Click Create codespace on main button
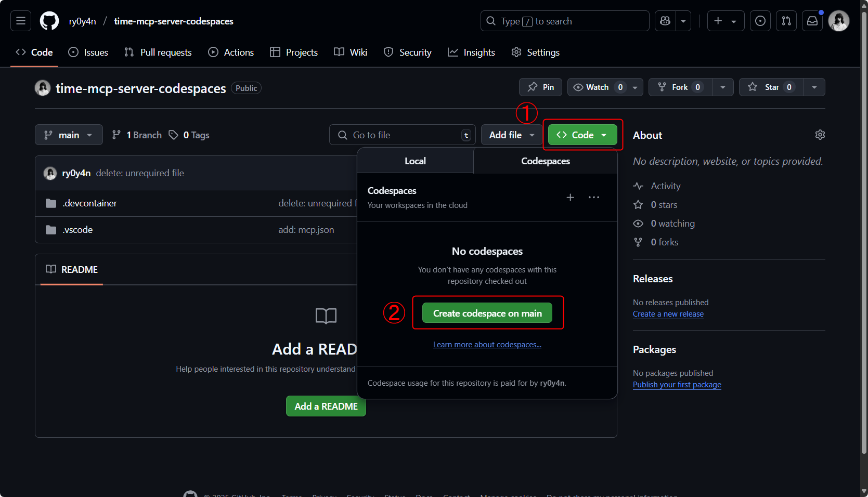The height and width of the screenshot is (497, 868). 487,313
